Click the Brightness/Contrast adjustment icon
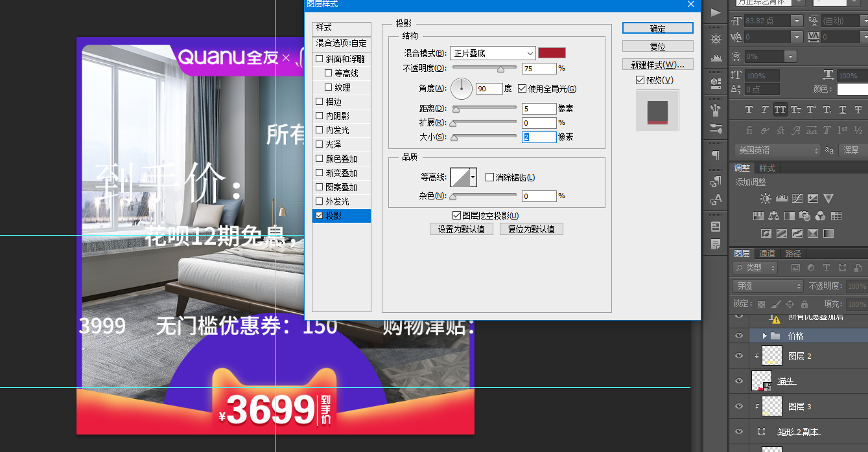This screenshot has height=452, width=868. [x=766, y=199]
